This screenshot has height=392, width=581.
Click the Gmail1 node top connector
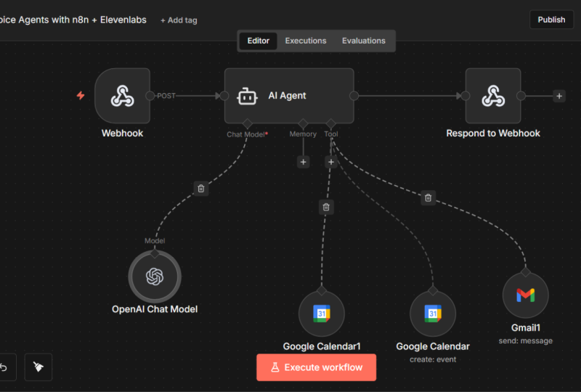525,272
